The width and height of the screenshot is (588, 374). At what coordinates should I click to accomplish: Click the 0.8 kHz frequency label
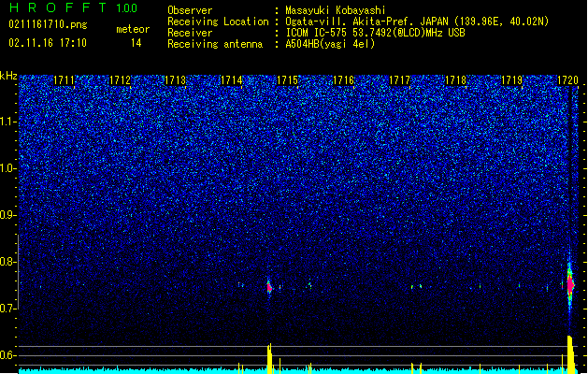tap(7, 262)
